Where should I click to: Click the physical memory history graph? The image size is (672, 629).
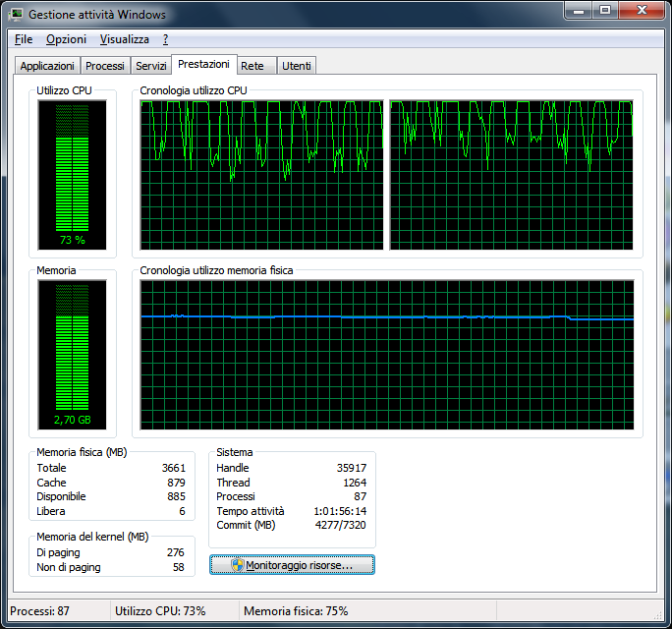coord(387,355)
